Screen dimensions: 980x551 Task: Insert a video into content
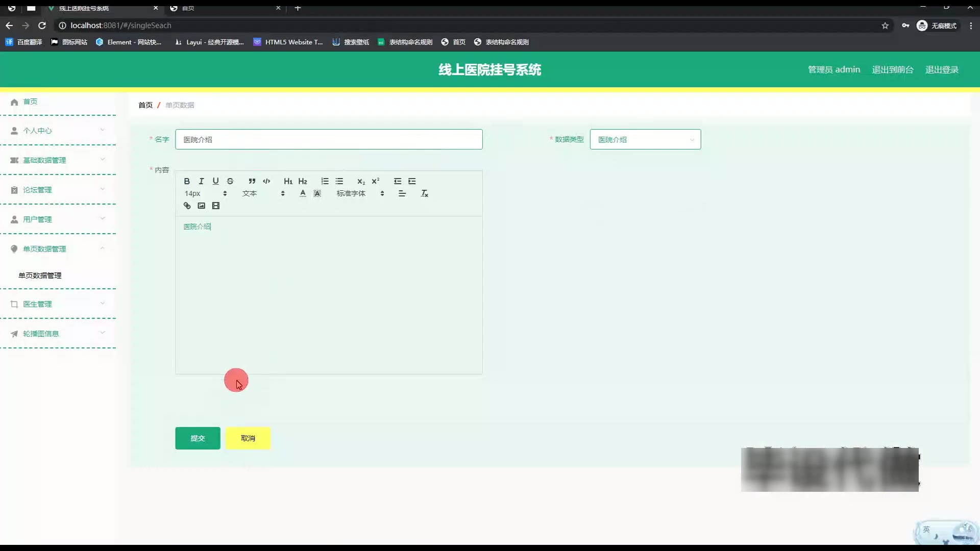(216, 206)
